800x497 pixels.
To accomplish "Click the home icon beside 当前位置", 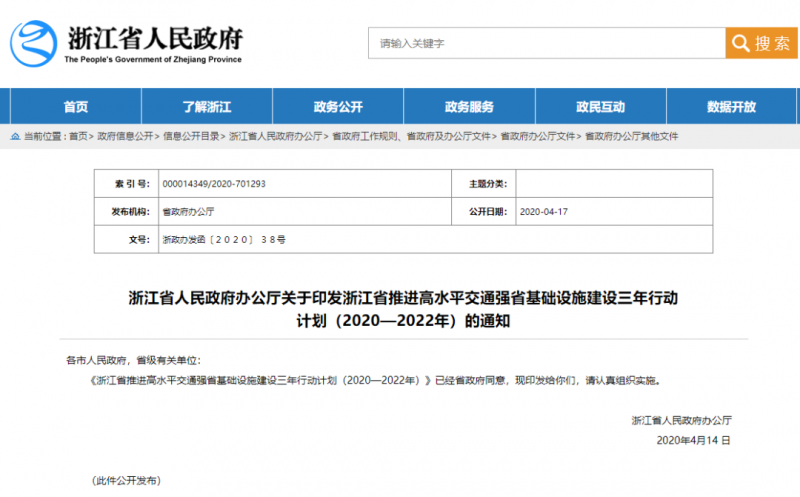I will pyautogui.click(x=14, y=136).
